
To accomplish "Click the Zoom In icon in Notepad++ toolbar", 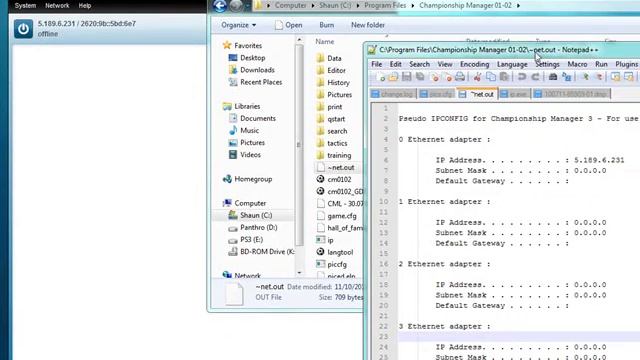I will [585, 77].
